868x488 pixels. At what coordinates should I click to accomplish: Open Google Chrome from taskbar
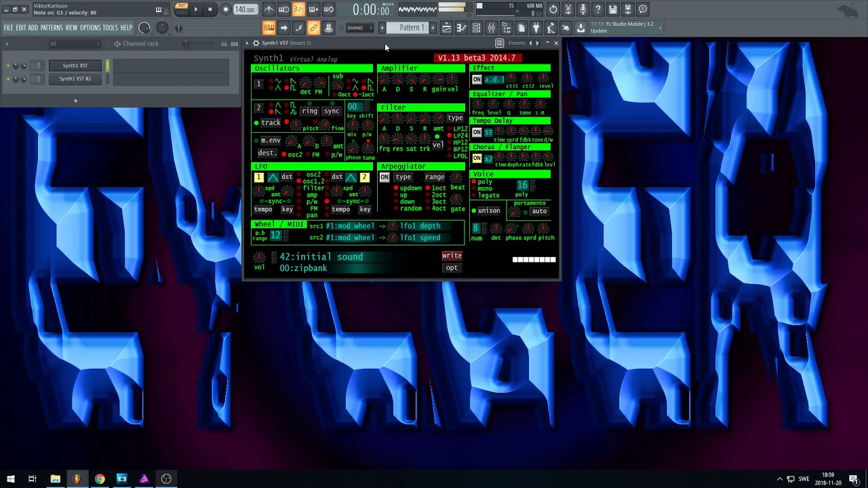point(100,479)
